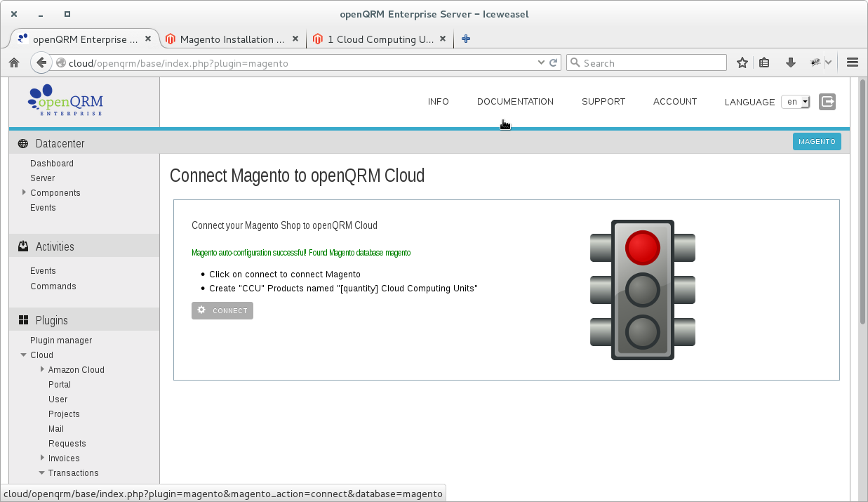Bookmark this page with the star icon
Image resolution: width=868 pixels, height=502 pixels.
click(742, 62)
